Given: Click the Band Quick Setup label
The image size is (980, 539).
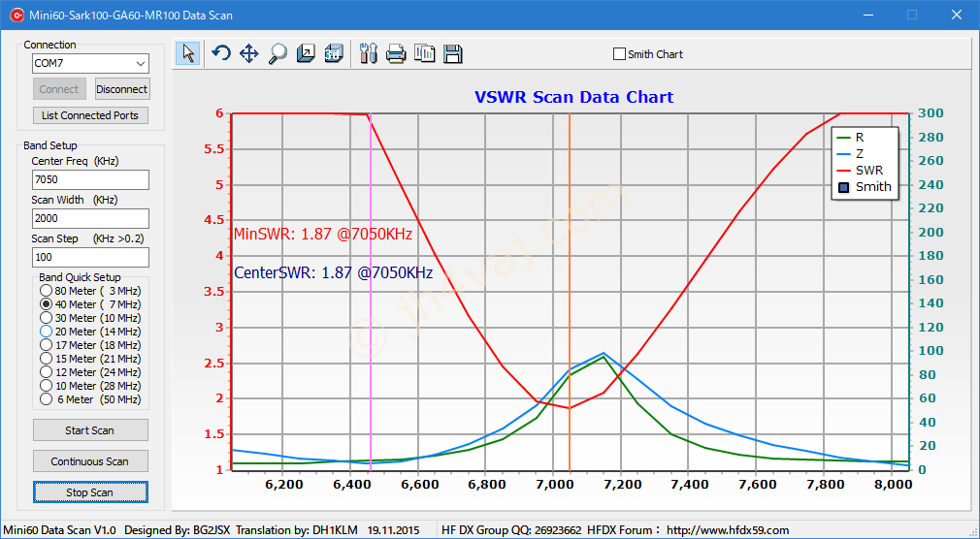Looking at the screenshot, I should [80, 277].
